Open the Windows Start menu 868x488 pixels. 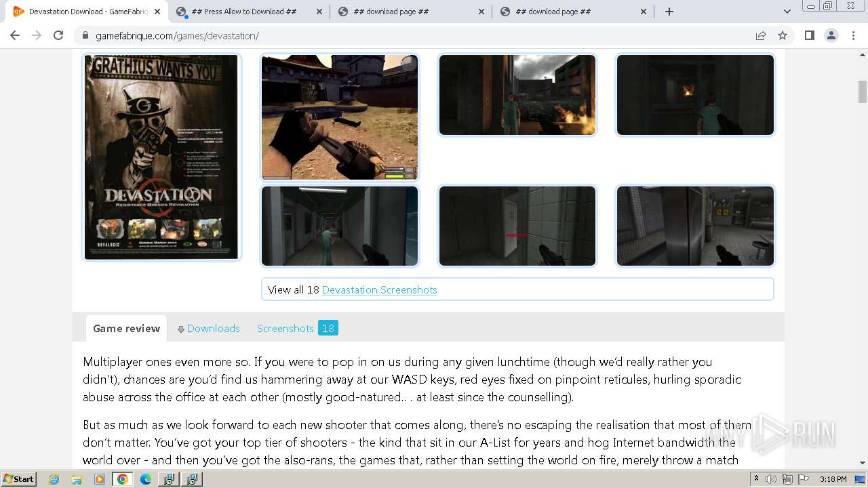pyautogui.click(x=19, y=479)
